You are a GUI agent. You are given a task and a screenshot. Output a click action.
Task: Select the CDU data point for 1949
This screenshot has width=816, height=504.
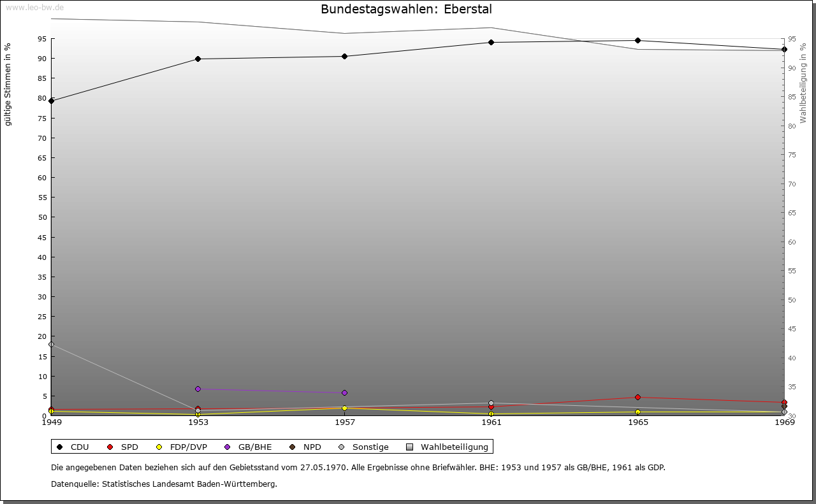click(x=51, y=101)
